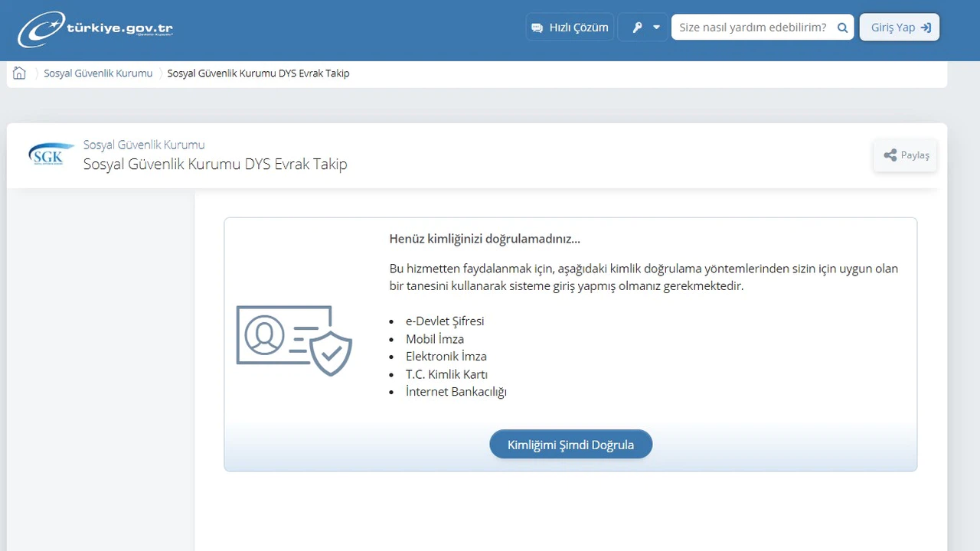This screenshot has height=551, width=980.
Task: Click the e-Devlet Şifresi list item
Action: (445, 321)
